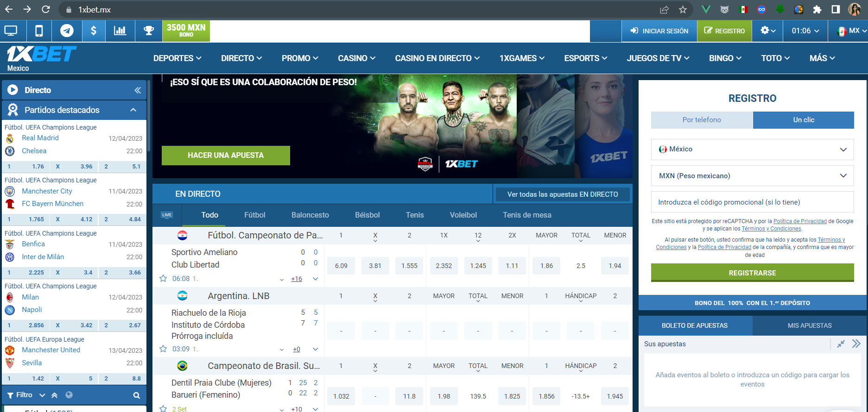Click INICIAR SESIÓN button
Viewport: 868px width, 412px height.
(659, 31)
